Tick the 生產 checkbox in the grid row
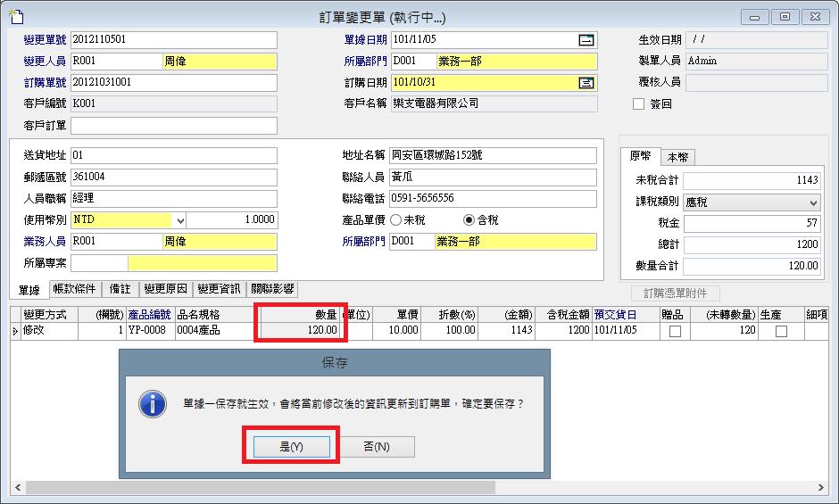The width and height of the screenshot is (839, 504). 781,331
